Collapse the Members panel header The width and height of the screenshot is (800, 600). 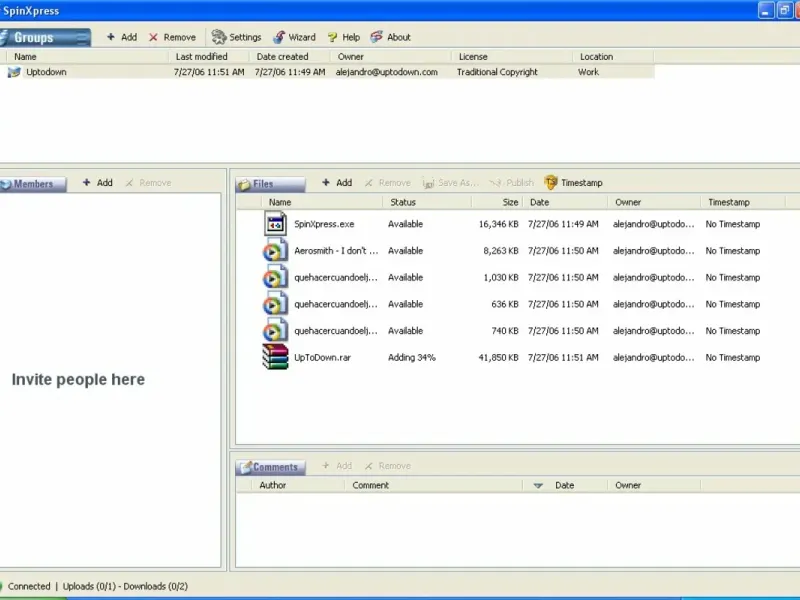pos(33,184)
